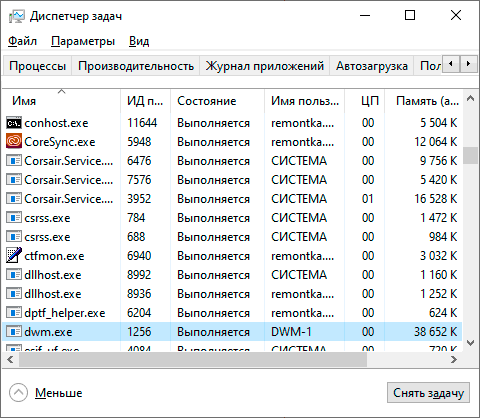This screenshot has height=418, width=480.
Task: Select the conhost.exe process name
Action: pos(56,123)
